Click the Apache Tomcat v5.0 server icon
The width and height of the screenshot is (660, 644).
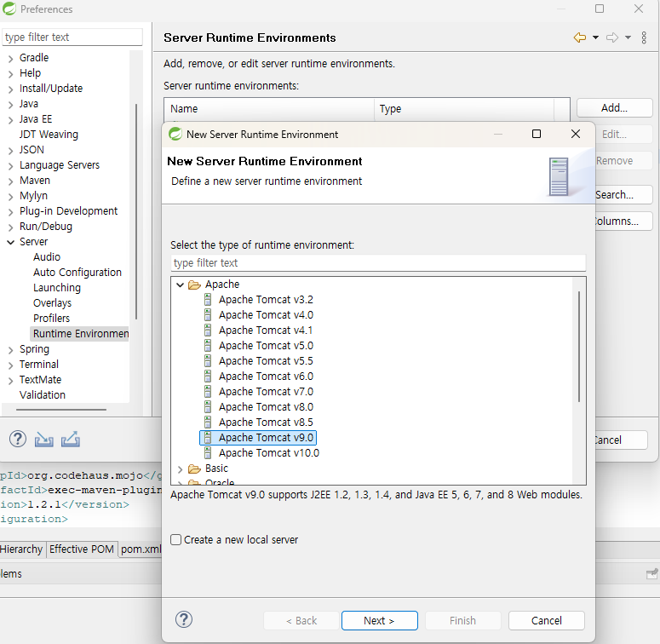[208, 346]
